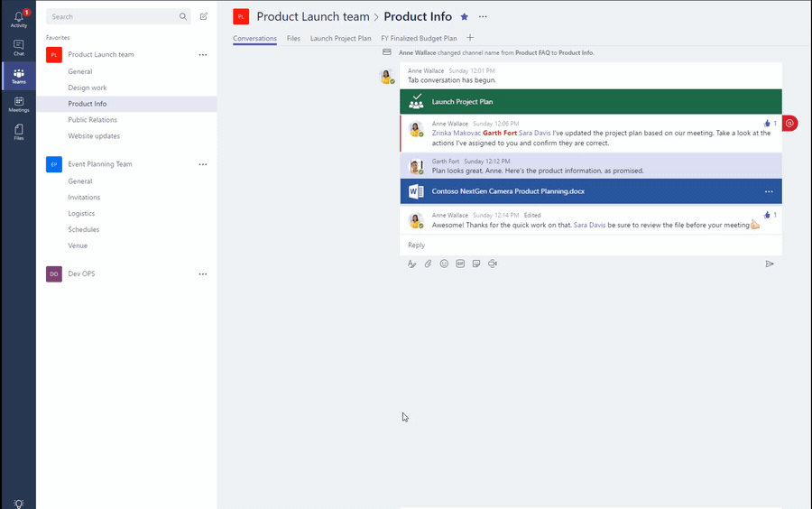Open channel more options beside star

(x=483, y=16)
